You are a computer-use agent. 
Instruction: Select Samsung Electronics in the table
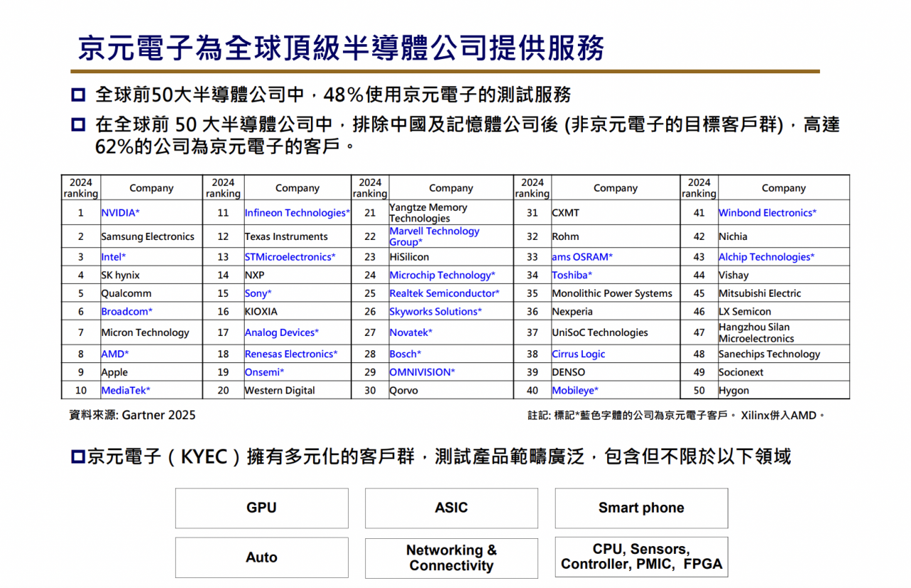tap(151, 236)
